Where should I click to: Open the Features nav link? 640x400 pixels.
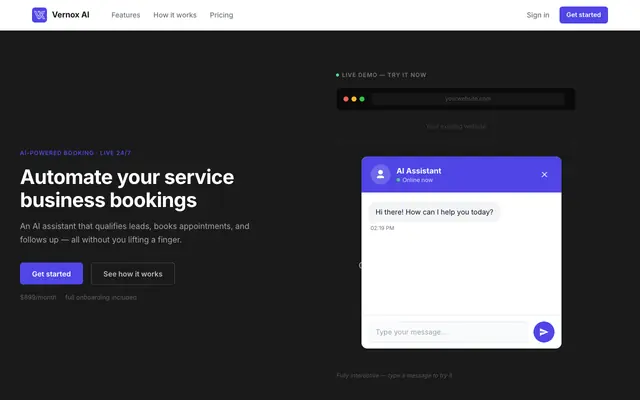pos(126,15)
